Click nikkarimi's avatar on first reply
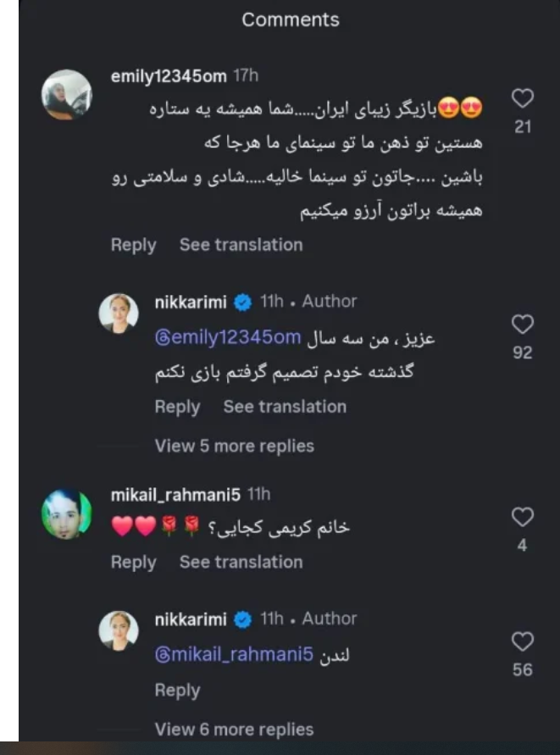 click(x=119, y=314)
